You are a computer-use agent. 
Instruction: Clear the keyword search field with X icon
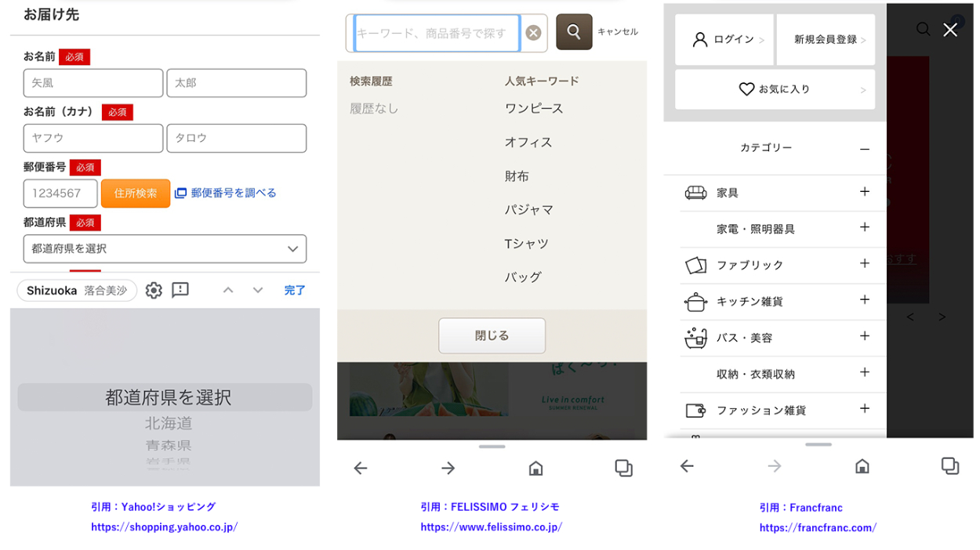pyautogui.click(x=533, y=33)
